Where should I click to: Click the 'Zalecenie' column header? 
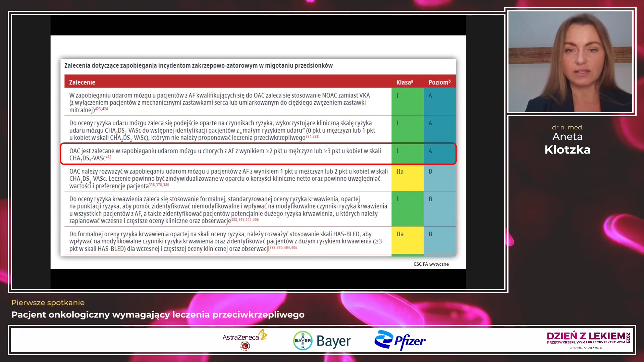tap(82, 82)
